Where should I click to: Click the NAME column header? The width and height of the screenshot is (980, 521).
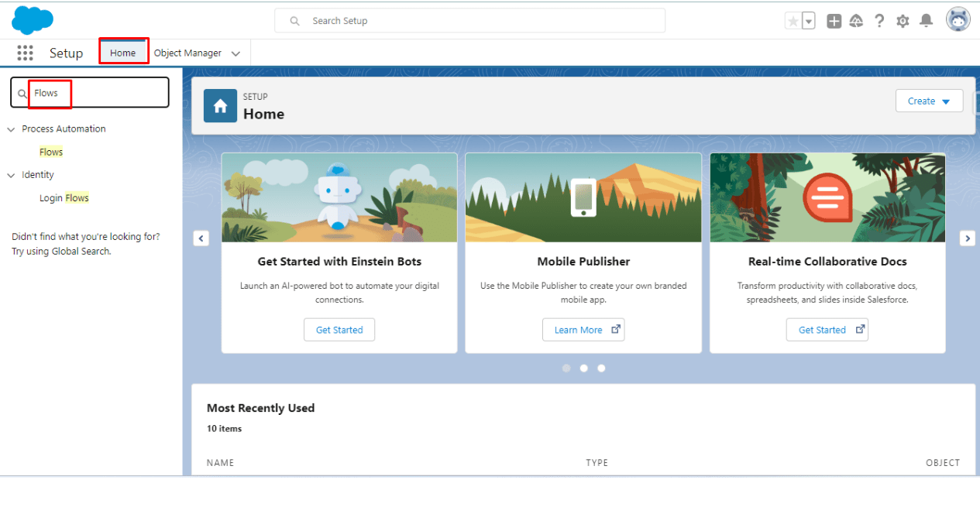220,463
